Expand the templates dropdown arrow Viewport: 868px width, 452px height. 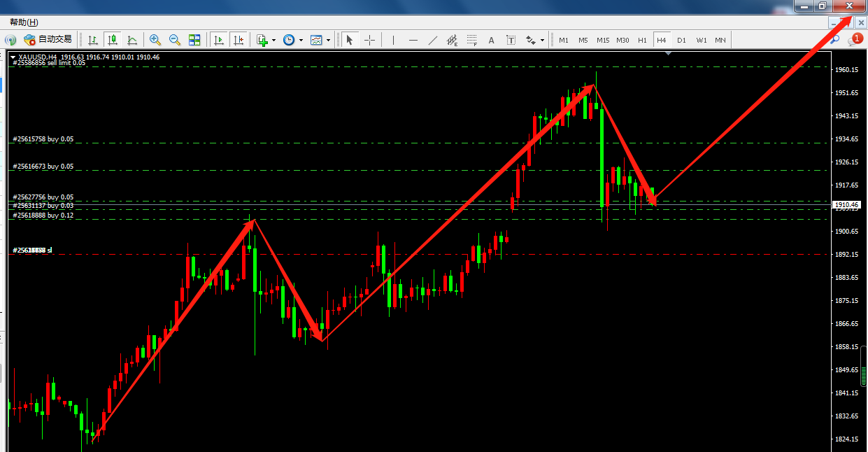[x=328, y=41]
